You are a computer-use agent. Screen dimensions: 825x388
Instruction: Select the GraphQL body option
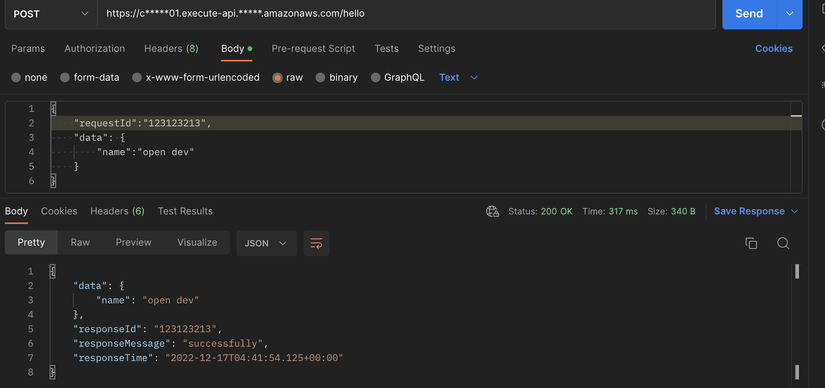398,77
